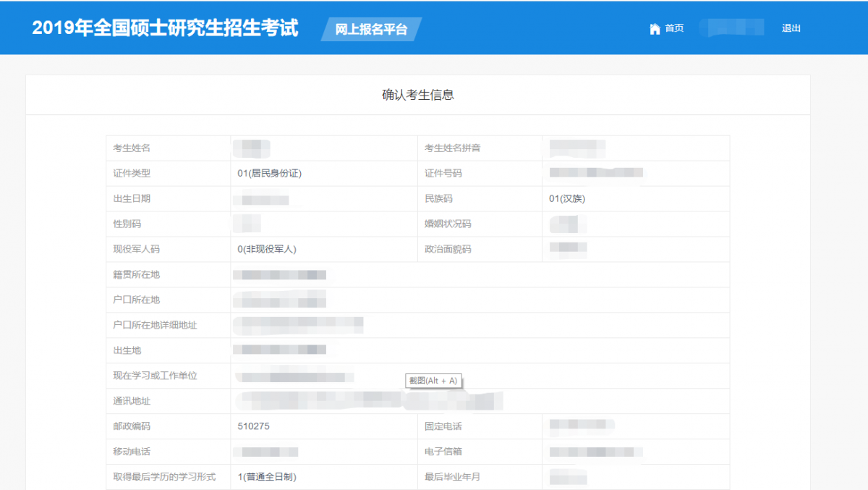Screen dimensions: 868x490
Task: Click the 最后毕业年月 field label
Action: tap(448, 477)
